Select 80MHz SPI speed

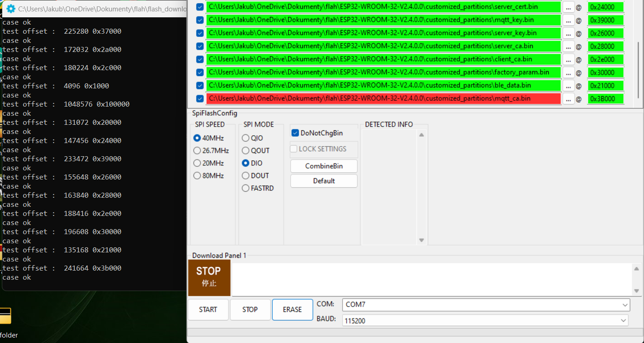pos(197,175)
